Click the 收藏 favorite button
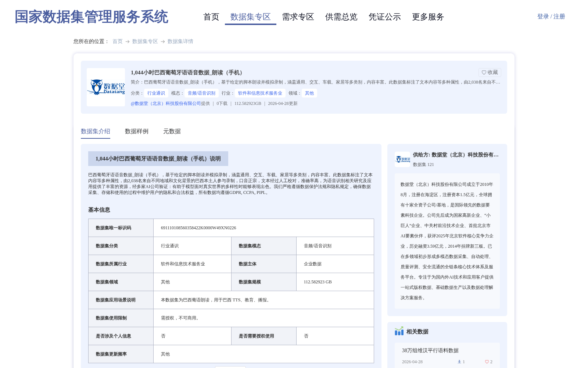The image size is (588, 368). pos(490,72)
